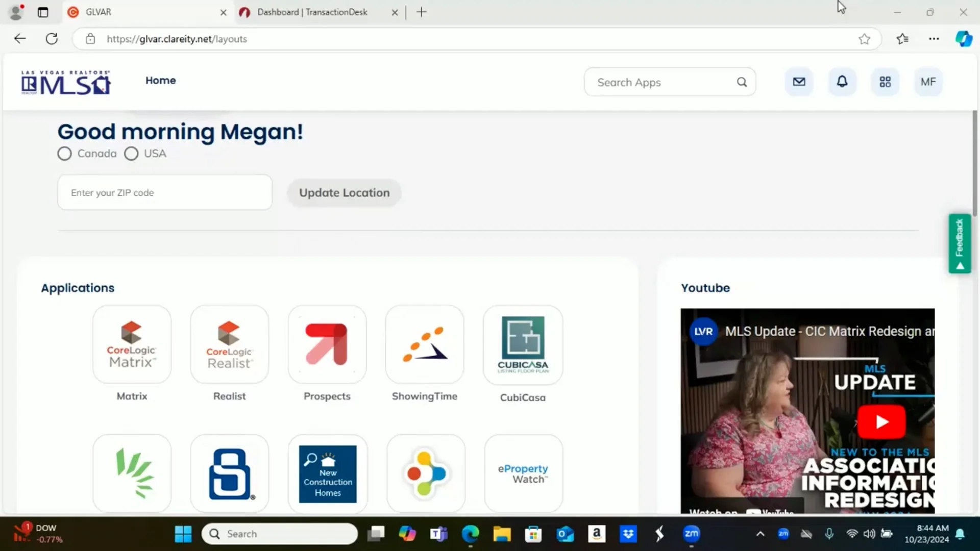Launch the ShowingTime application tile
The image size is (980, 551).
[425, 344]
